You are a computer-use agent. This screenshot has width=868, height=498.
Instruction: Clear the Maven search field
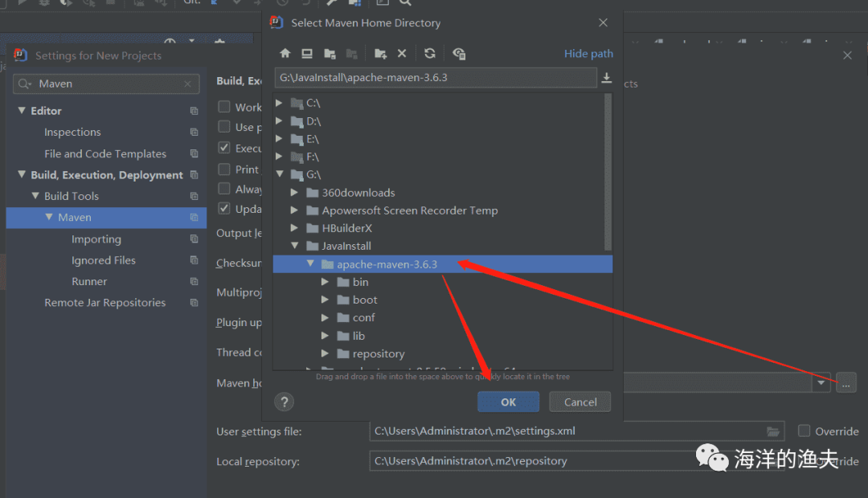pos(187,84)
